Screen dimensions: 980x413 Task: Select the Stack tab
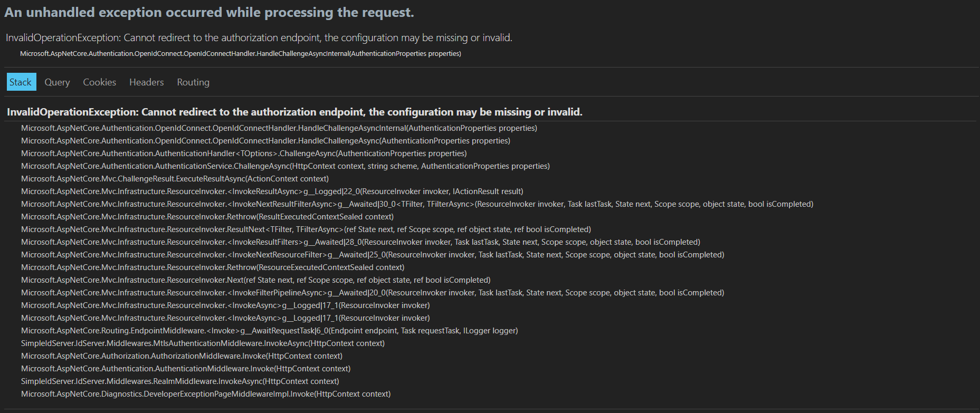coord(21,82)
